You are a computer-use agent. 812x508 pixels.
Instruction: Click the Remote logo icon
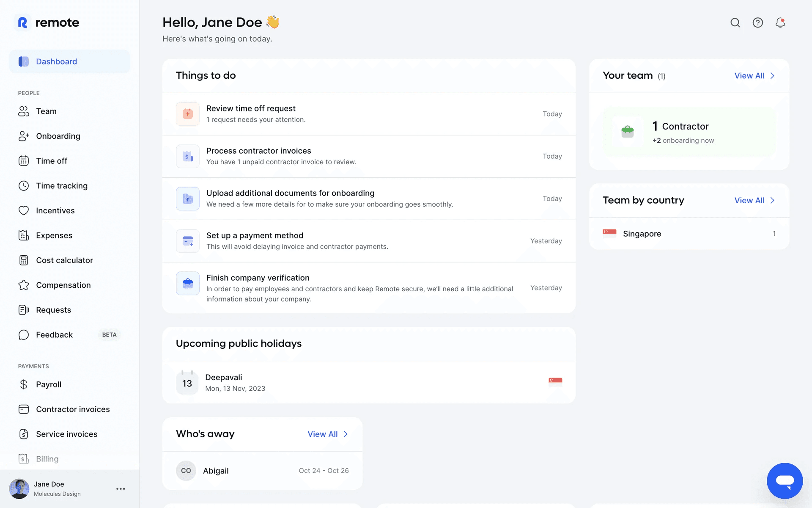pyautogui.click(x=23, y=22)
